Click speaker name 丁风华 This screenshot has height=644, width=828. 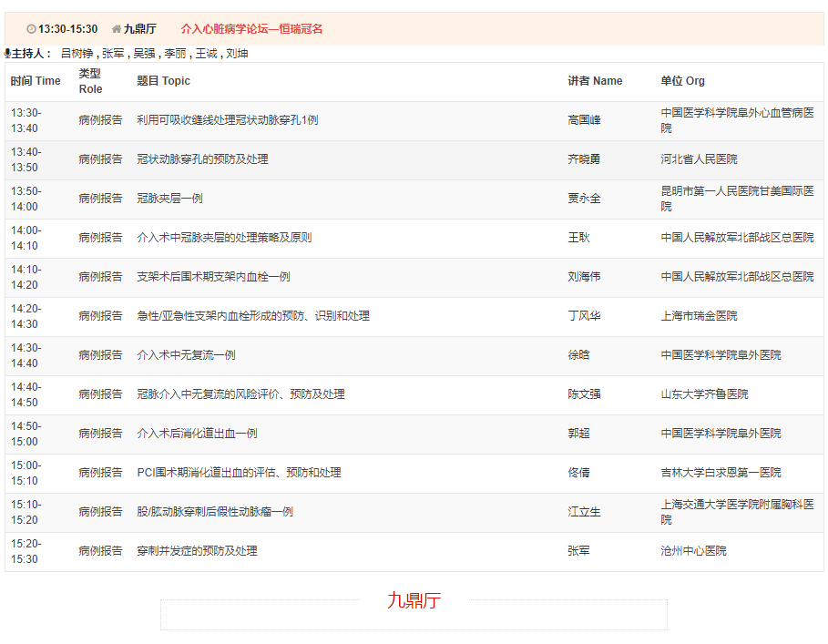(x=584, y=316)
